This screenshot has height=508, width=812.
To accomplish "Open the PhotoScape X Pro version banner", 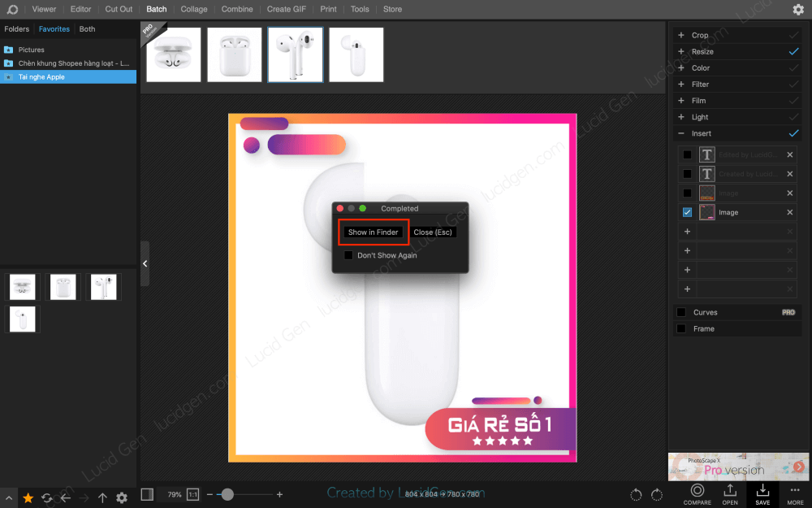I will (737, 467).
